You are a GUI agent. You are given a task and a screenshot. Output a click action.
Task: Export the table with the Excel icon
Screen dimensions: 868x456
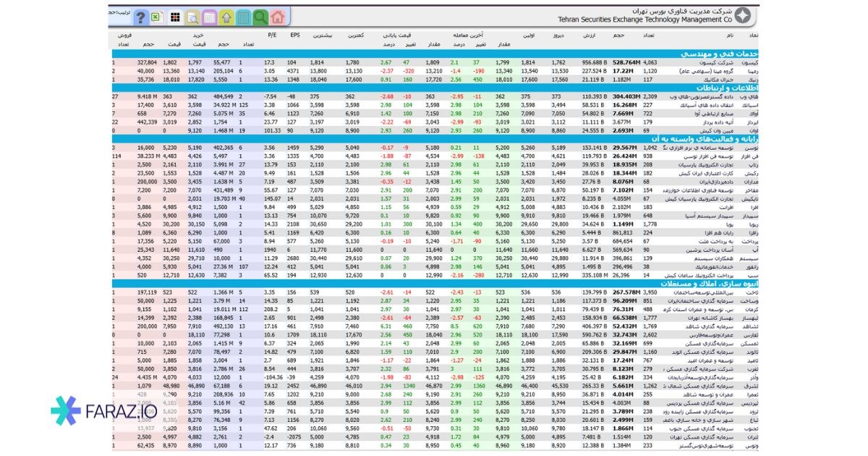[x=156, y=17]
